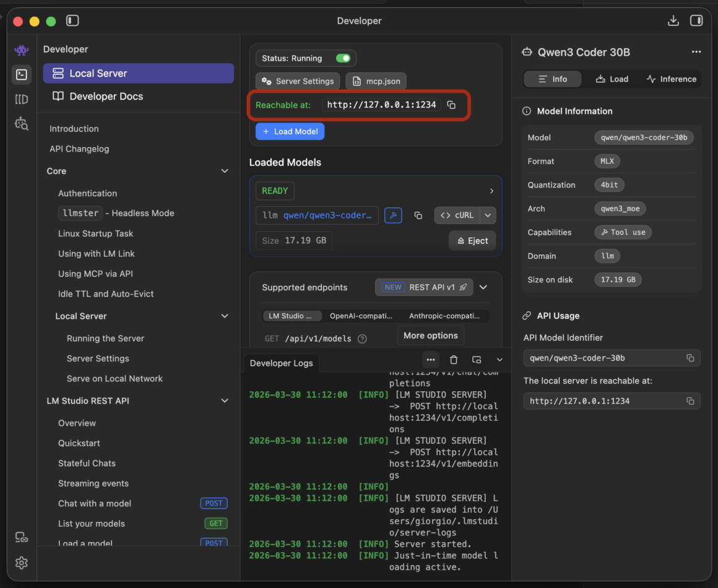Open the Developer terminal sidebar icon

click(x=22, y=74)
